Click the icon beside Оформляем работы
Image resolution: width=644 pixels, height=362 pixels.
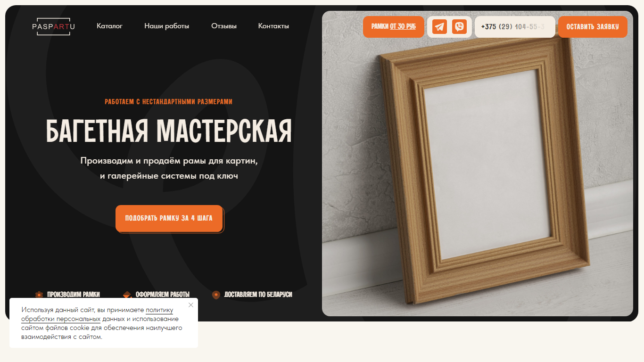127,295
